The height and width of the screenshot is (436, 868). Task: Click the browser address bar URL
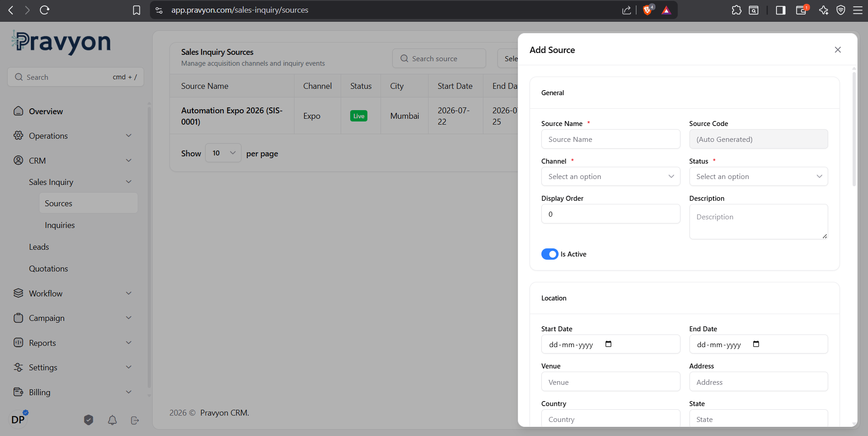click(x=240, y=10)
